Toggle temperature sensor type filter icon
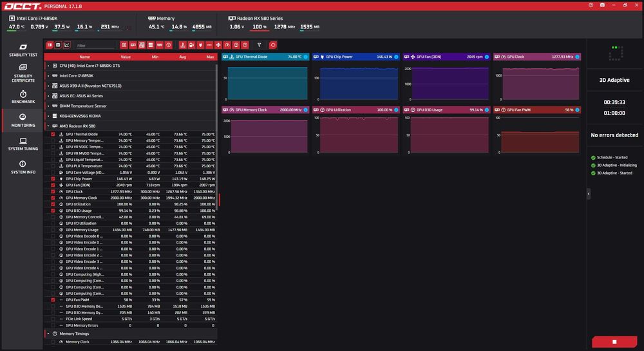 182,45
